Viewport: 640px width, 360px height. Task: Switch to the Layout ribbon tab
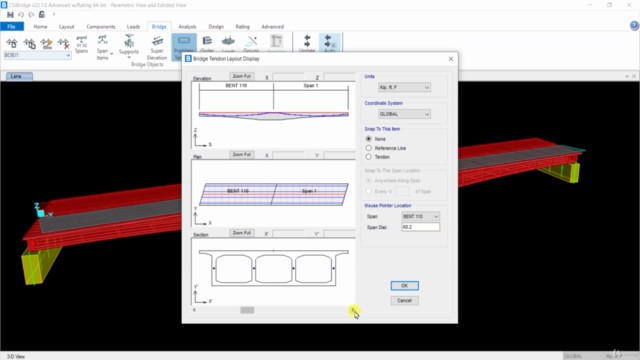coord(67,27)
